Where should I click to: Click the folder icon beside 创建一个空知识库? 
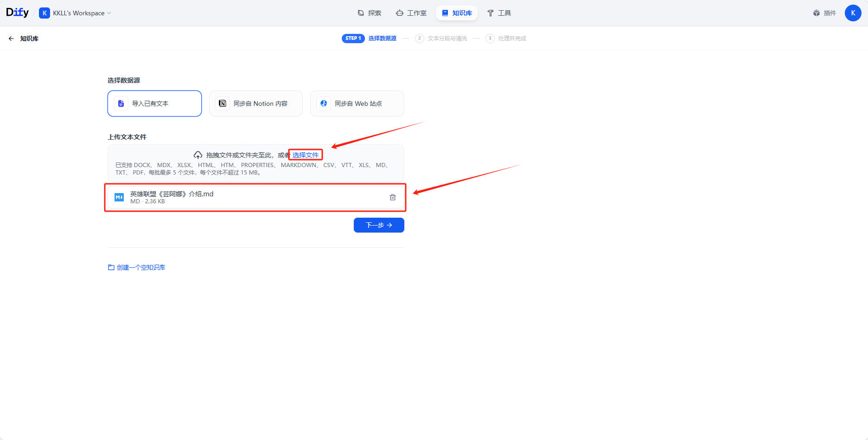(x=111, y=267)
